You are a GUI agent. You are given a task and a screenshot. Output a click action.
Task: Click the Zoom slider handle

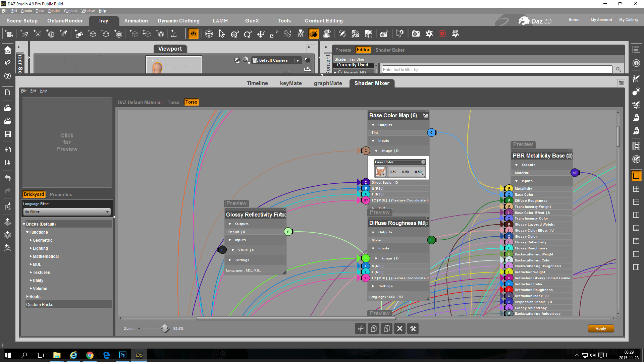click(165, 328)
